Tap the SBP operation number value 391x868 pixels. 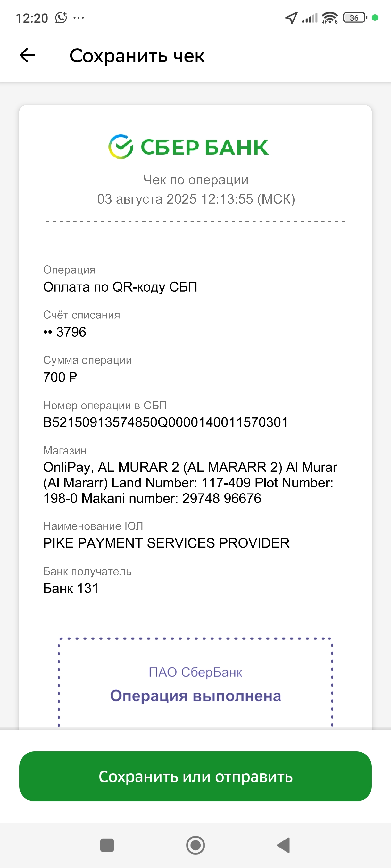pyautogui.click(x=165, y=422)
